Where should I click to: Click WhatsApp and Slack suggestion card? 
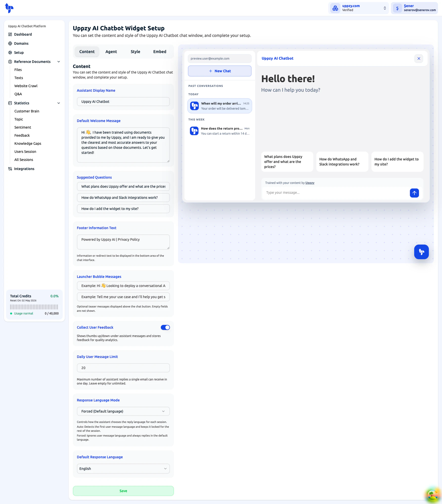[342, 162]
